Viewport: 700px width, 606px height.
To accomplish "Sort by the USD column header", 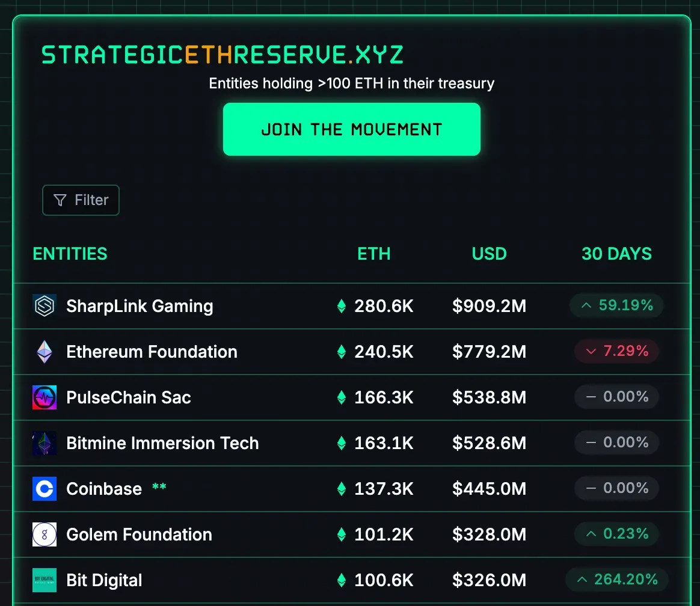I will [489, 254].
